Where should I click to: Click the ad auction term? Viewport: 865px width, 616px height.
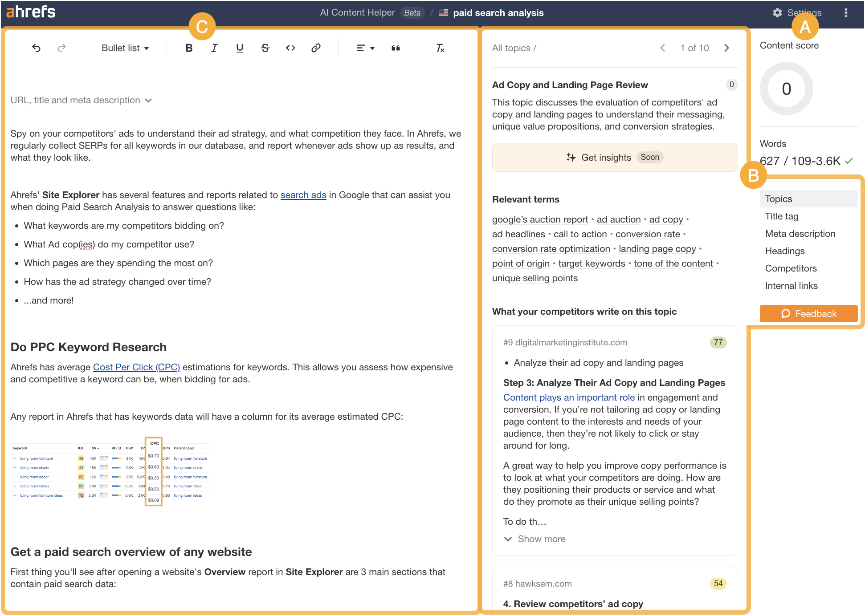[618, 219]
